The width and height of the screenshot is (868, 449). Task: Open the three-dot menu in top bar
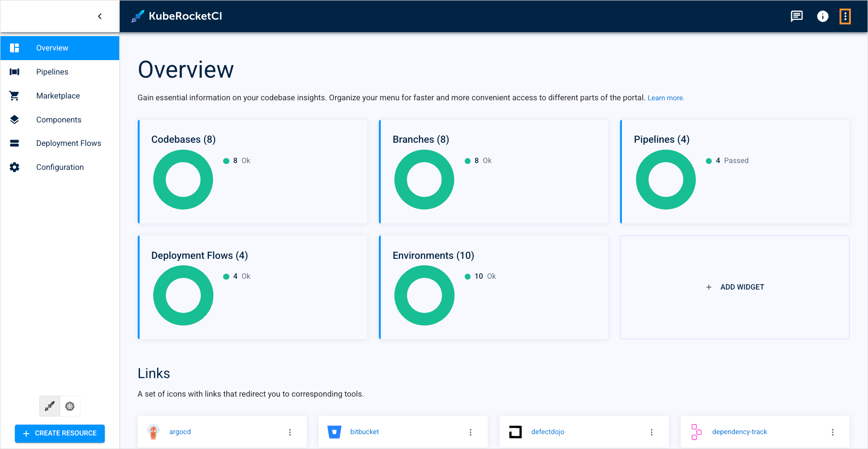point(845,16)
